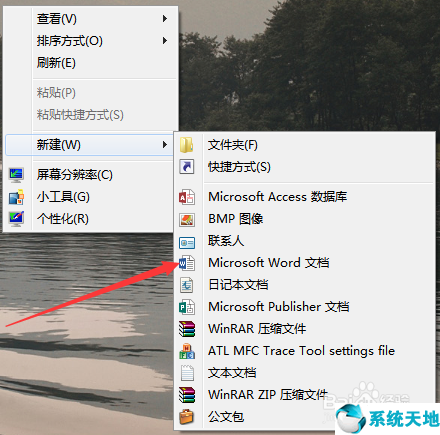Screen dimensions: 440x435
Task: Expand the 排序方式(O) submenu arrow
Action: tap(165, 41)
